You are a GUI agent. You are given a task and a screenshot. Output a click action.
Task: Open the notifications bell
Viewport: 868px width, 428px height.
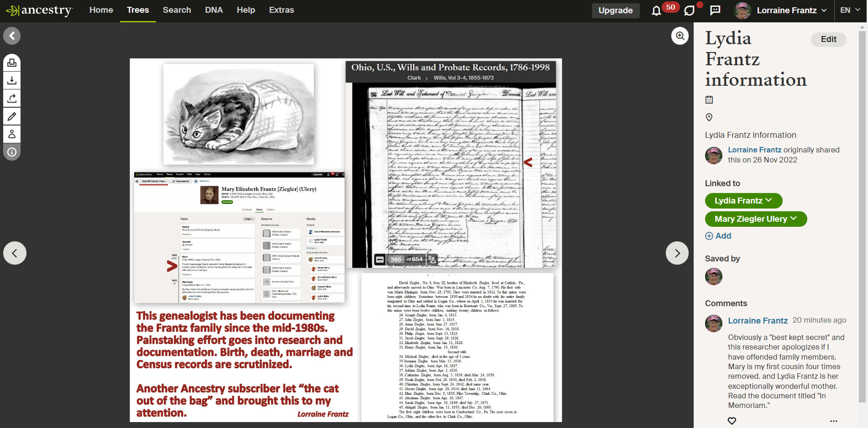coord(656,10)
